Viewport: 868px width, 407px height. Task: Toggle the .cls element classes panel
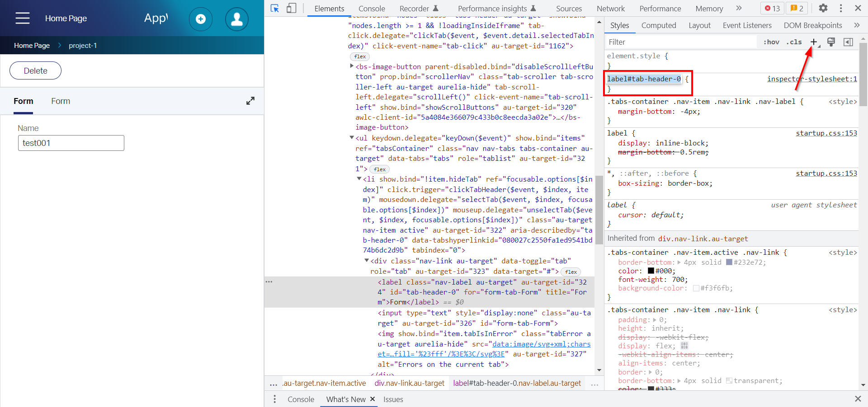(x=794, y=42)
